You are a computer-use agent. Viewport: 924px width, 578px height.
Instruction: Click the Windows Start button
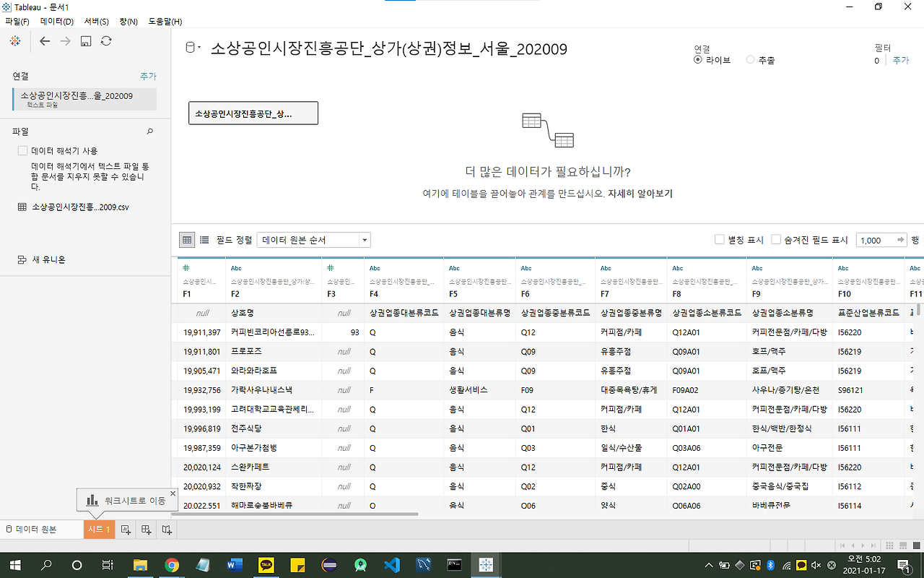coord(14,565)
